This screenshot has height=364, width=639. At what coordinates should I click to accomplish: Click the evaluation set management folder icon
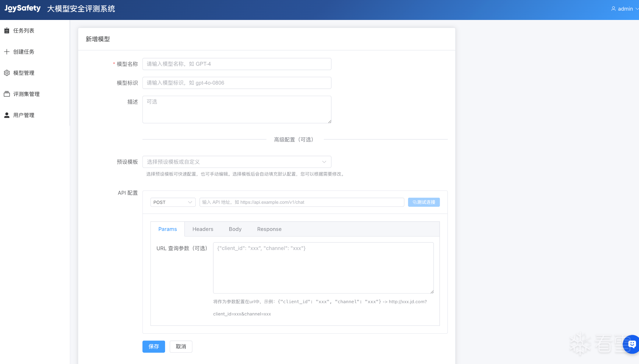[x=7, y=94]
